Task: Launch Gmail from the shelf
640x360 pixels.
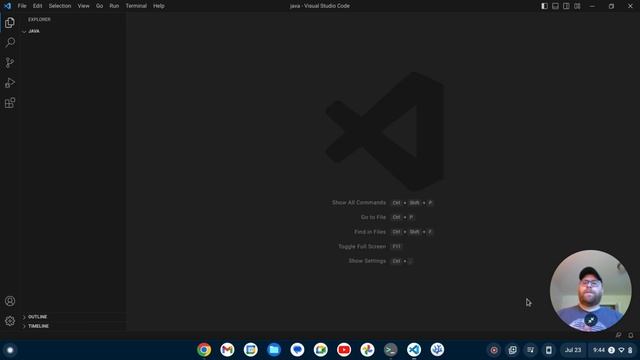Action: tap(227, 350)
